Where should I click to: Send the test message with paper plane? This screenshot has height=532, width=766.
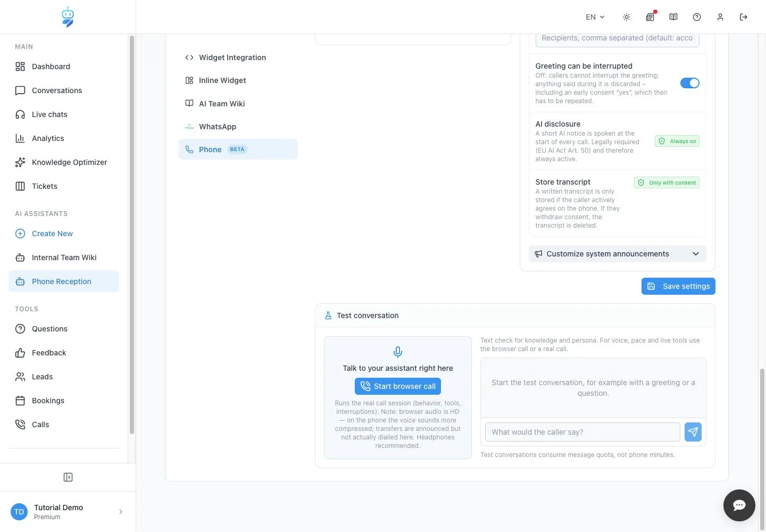[x=693, y=432]
